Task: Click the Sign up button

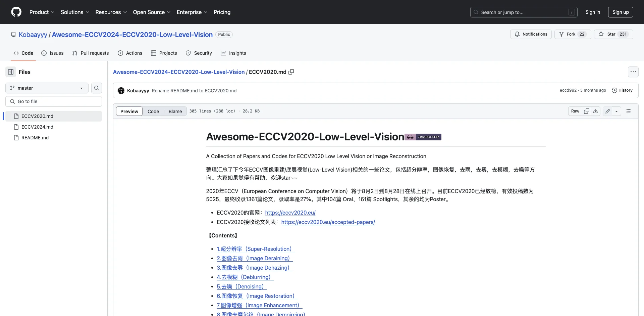Action: (x=621, y=12)
